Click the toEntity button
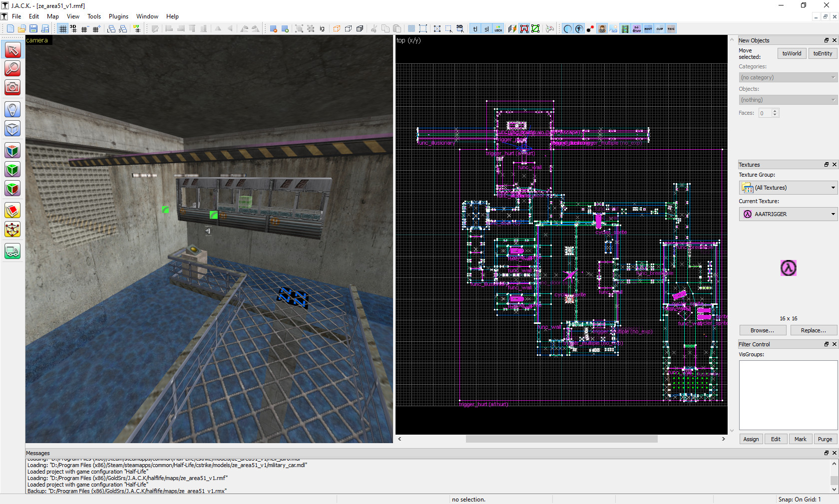 823,53
